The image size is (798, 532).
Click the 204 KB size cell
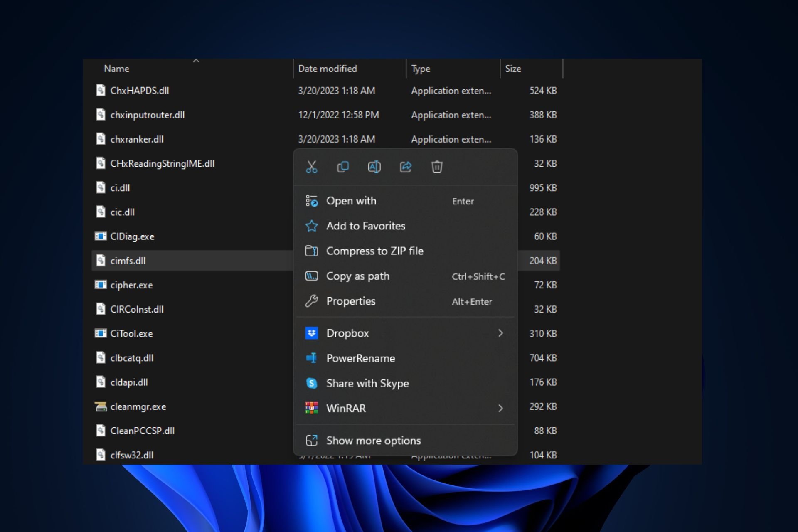pyautogui.click(x=543, y=261)
